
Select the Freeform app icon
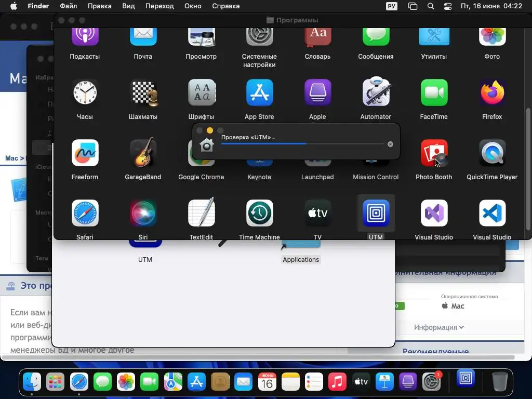(x=85, y=153)
